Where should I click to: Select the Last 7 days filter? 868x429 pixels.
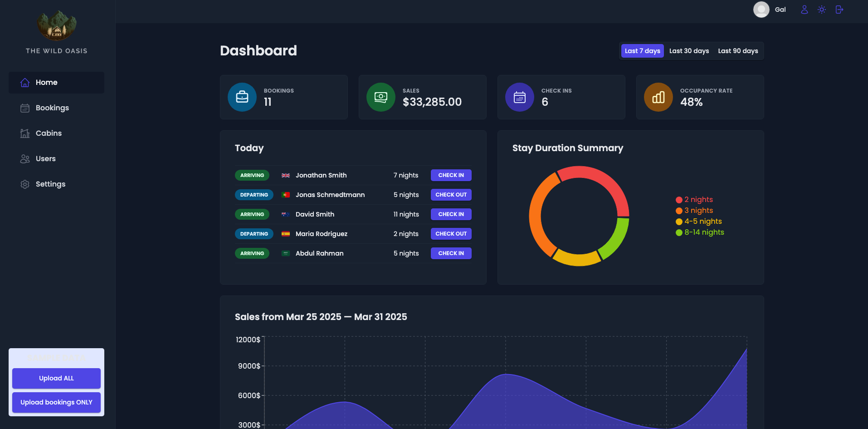pos(642,51)
